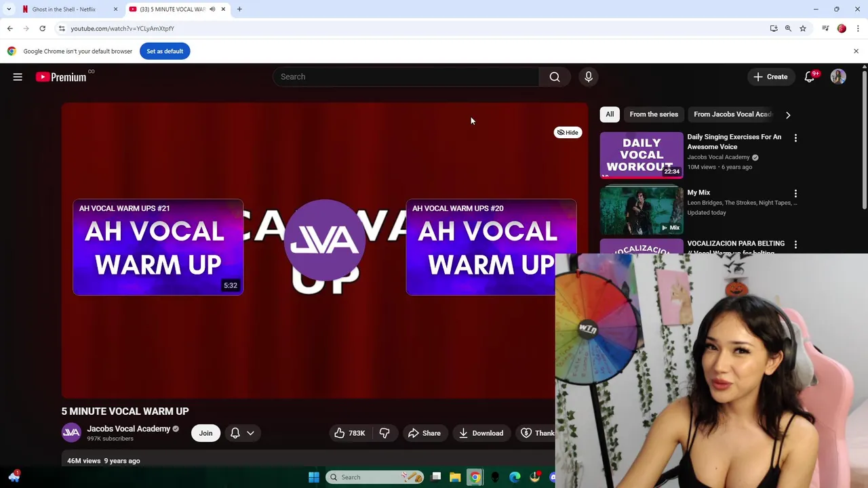
Task: Go to YouTube Premium home logo
Action: click(x=61, y=77)
